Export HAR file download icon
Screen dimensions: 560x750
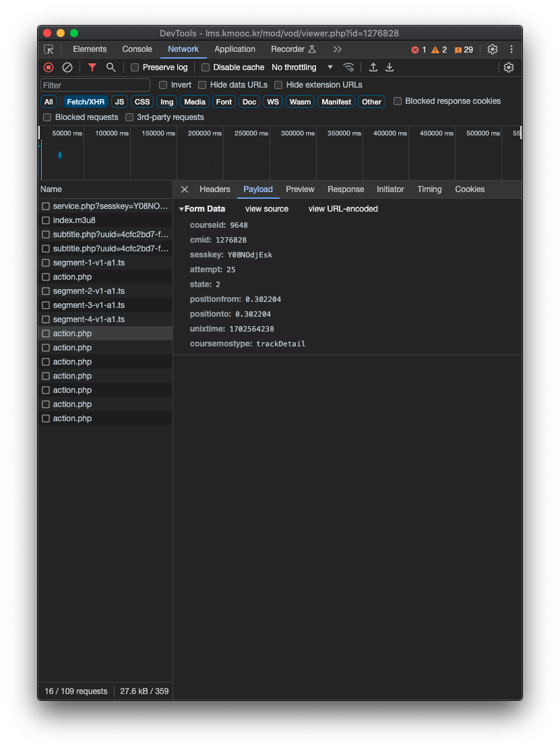[390, 67]
